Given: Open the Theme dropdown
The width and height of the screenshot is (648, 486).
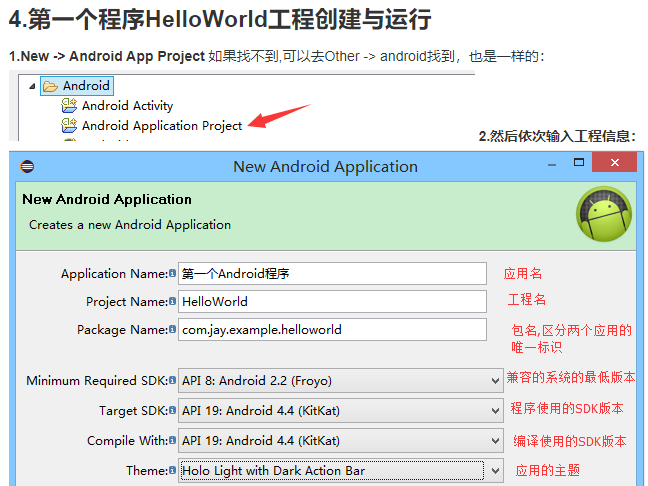Looking at the screenshot, I should tap(341, 471).
